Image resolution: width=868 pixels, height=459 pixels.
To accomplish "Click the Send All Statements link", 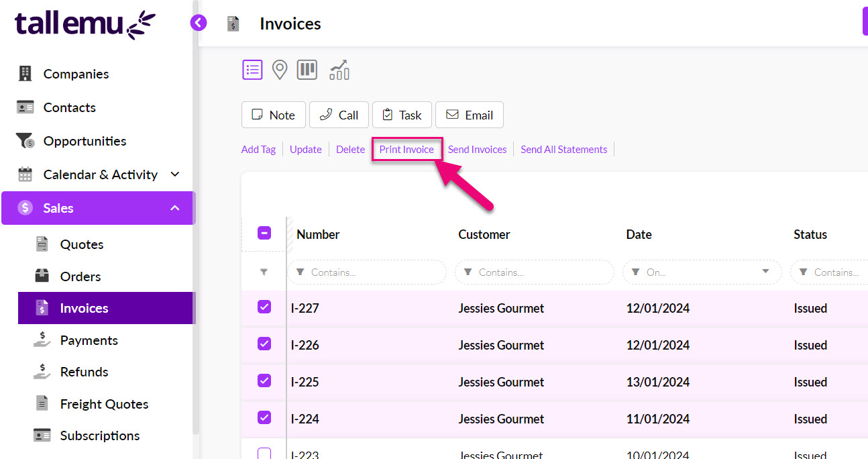I will tap(564, 150).
